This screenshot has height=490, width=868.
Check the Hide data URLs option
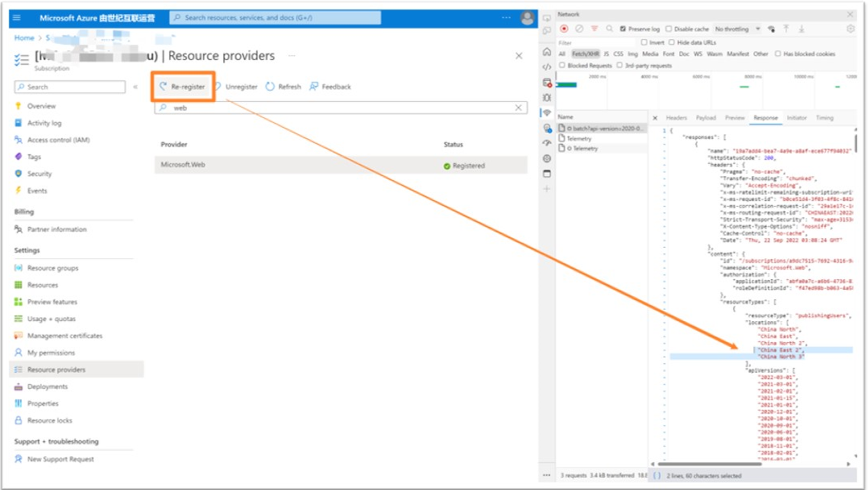(671, 42)
